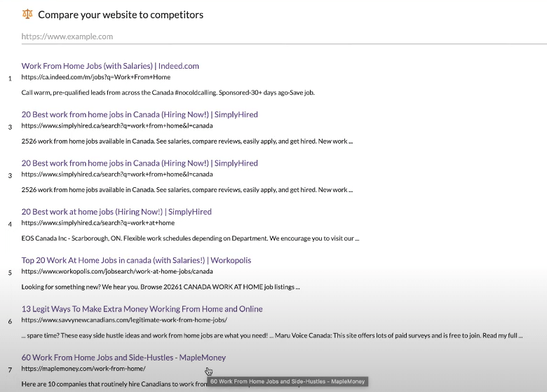Click the maplemoney.com/work-from-home URL
This screenshot has width=547, height=392.
click(x=83, y=368)
